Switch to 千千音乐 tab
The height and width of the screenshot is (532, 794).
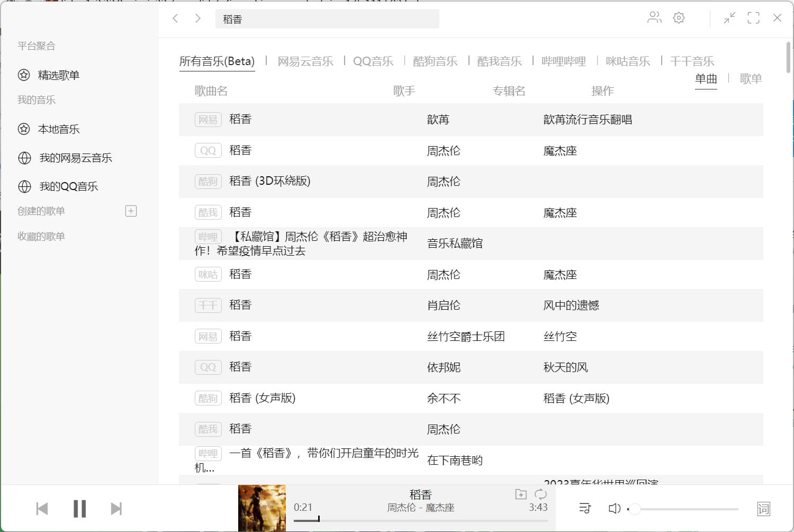click(692, 61)
